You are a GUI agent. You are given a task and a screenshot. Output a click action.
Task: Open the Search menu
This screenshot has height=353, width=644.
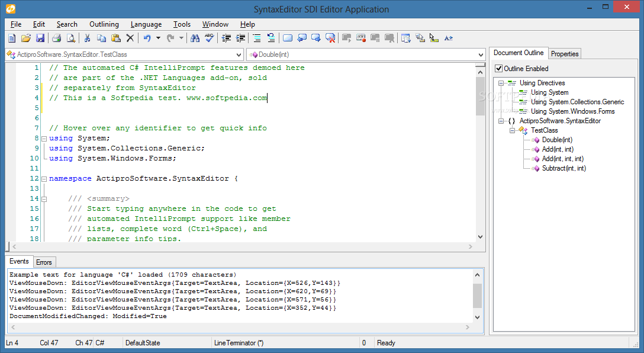tap(67, 24)
